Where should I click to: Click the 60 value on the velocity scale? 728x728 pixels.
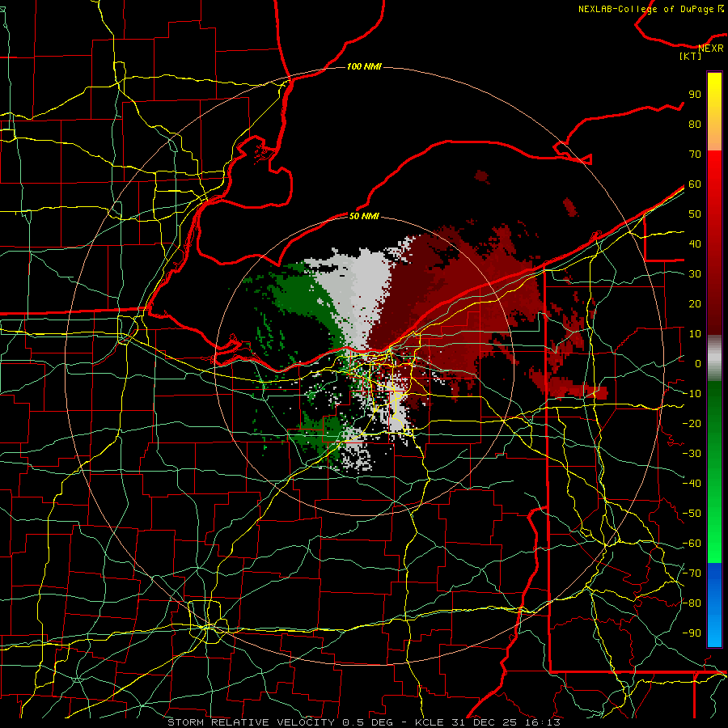(695, 184)
